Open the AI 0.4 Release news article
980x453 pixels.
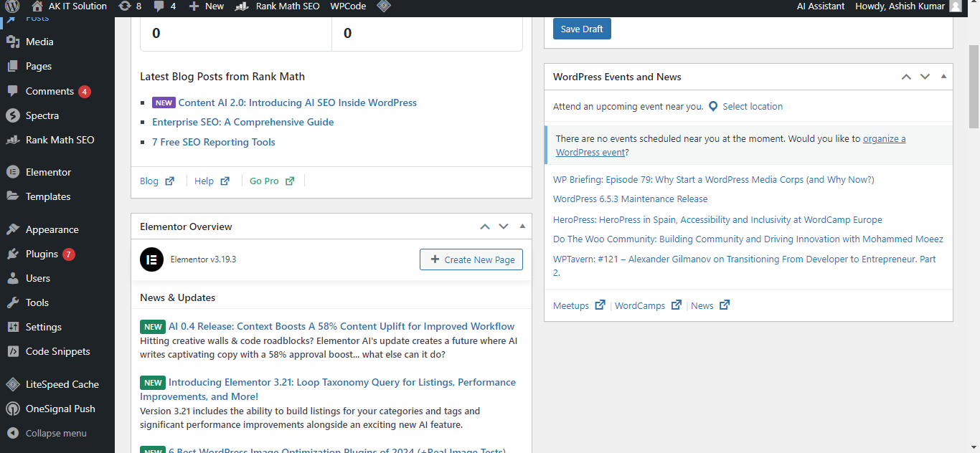pos(341,326)
